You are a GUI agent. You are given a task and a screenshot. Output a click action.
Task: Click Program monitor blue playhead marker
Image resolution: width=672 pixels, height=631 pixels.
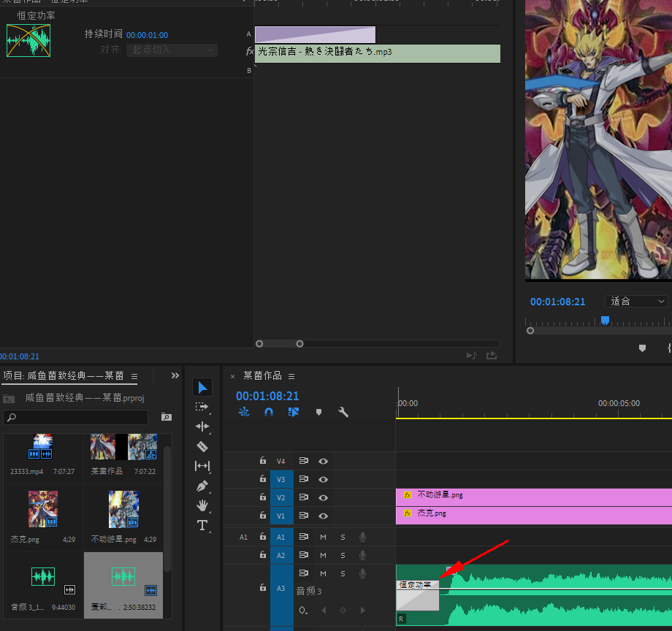(x=605, y=321)
